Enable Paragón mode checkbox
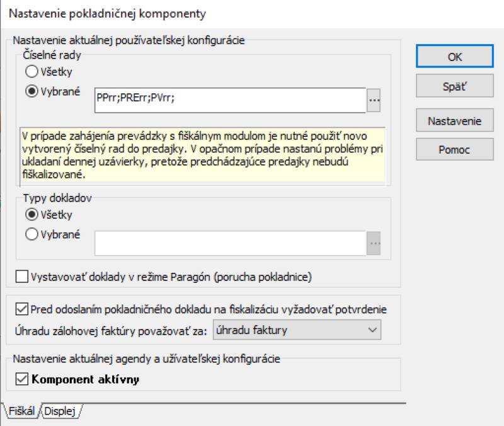Screen dimensions: 504x426 click(22, 276)
